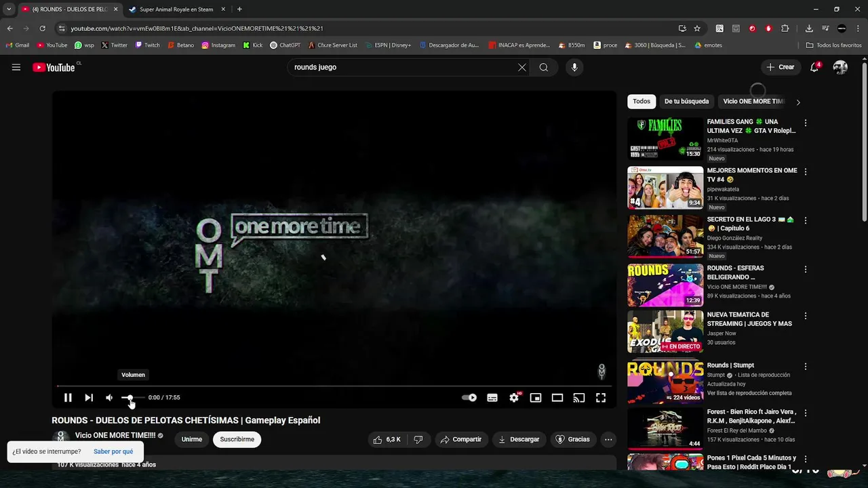Pause the video playback
The image size is (868, 488).
[68, 398]
